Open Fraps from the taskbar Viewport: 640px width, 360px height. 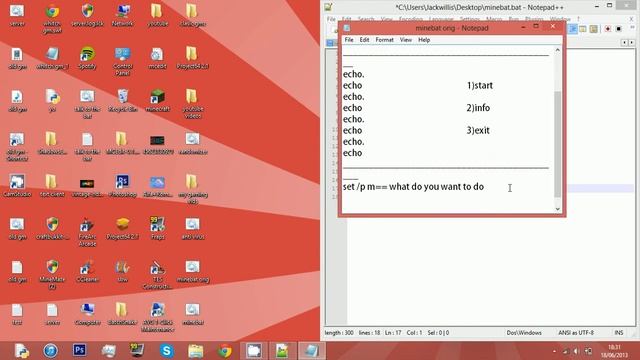pyautogui.click(x=137, y=351)
